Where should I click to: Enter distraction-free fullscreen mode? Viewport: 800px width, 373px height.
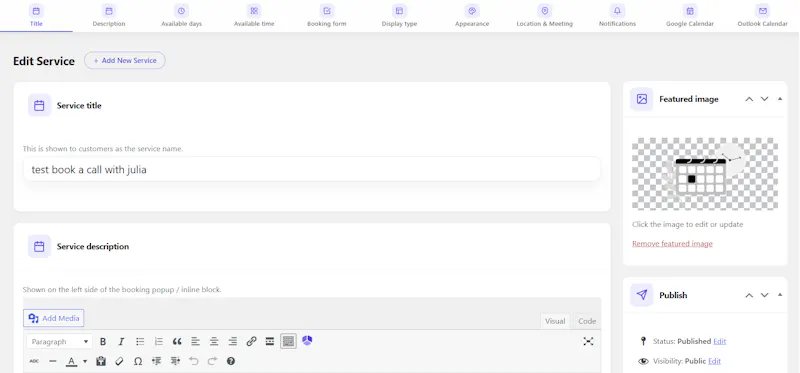pos(588,341)
